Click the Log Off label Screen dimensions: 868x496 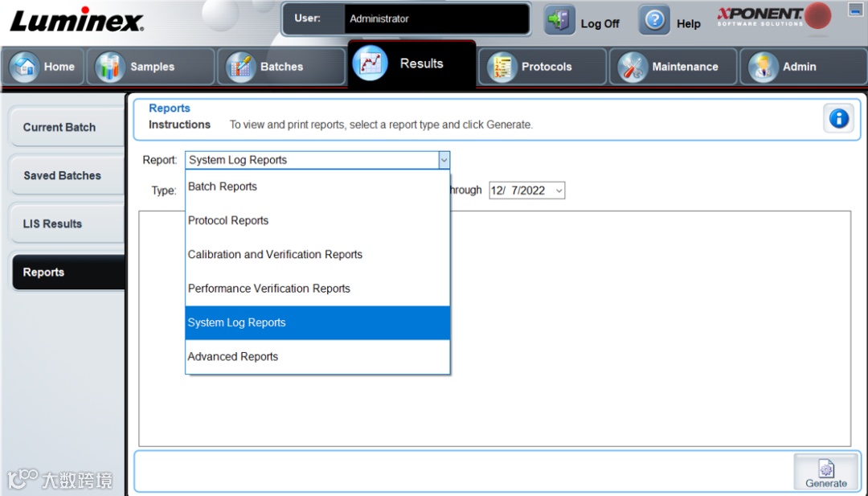pos(600,24)
